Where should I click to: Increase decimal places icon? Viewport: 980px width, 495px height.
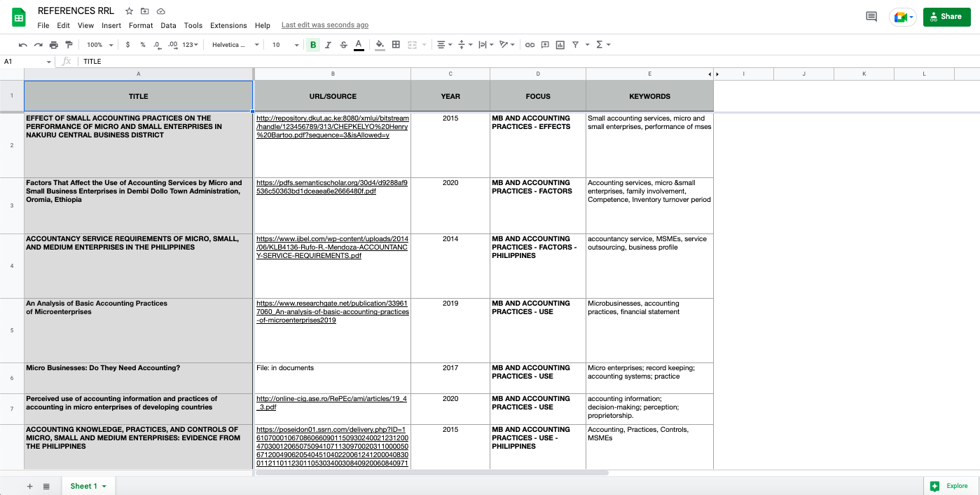(172, 45)
